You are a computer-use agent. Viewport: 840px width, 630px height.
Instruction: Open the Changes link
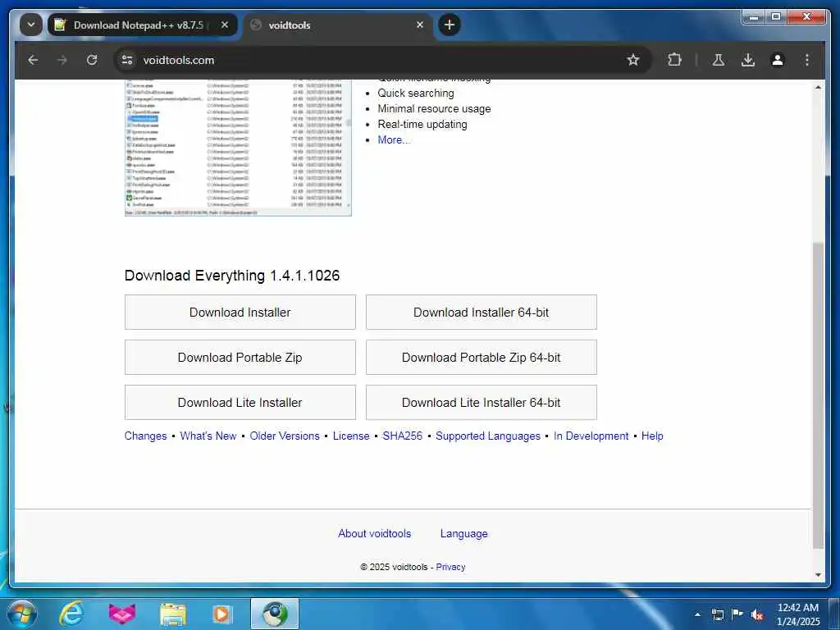[146, 436]
